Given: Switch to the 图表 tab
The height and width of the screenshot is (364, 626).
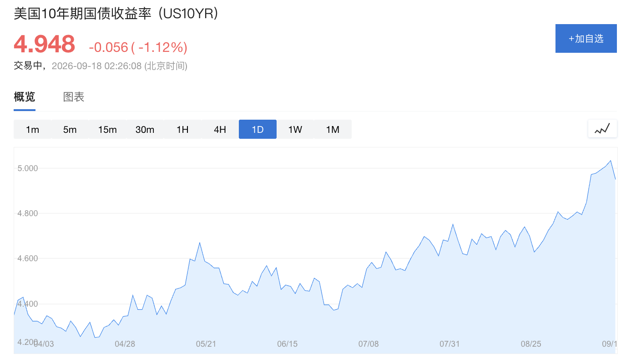Looking at the screenshot, I should 74,97.
